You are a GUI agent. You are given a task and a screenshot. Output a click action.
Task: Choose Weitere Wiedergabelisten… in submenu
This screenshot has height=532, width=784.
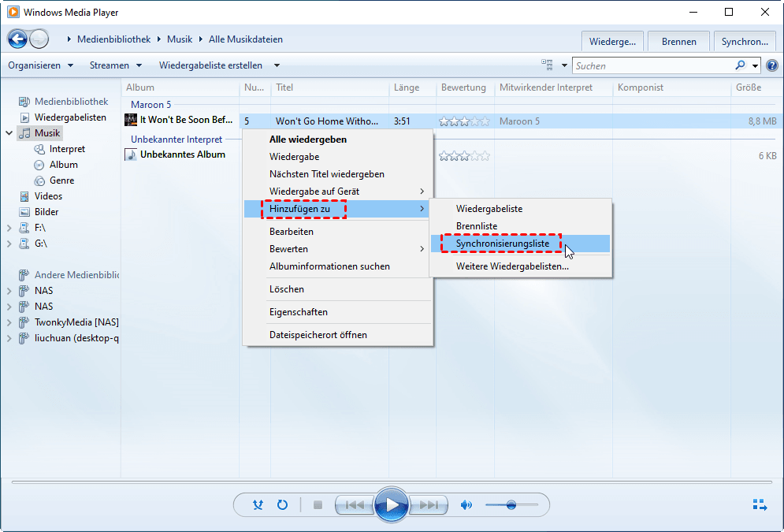coord(521,266)
